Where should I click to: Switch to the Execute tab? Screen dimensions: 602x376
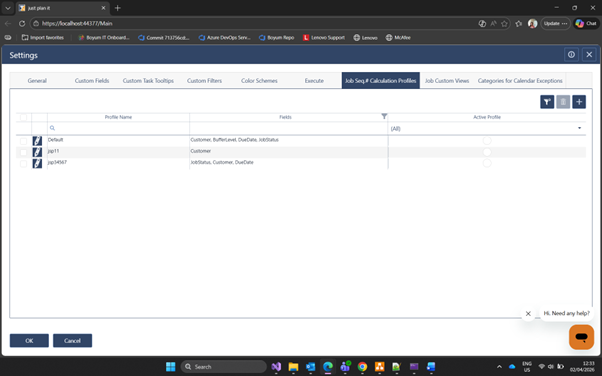click(314, 81)
